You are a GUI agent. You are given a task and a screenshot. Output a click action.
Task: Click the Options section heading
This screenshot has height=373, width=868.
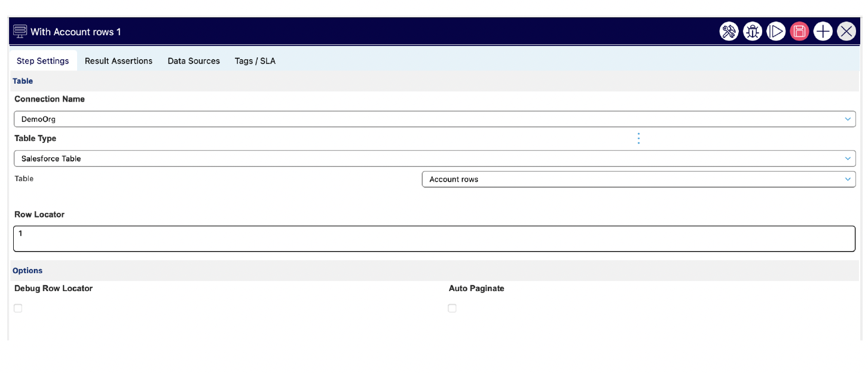click(27, 271)
